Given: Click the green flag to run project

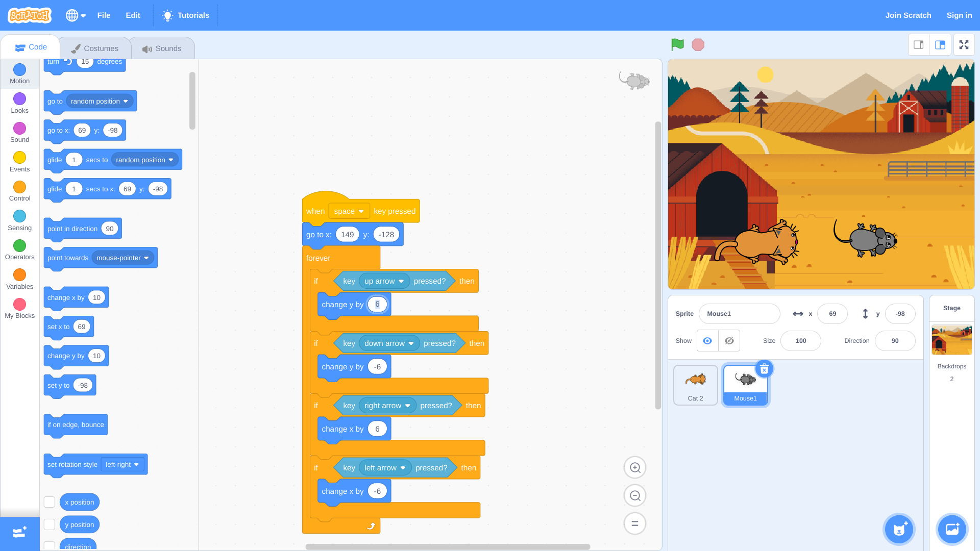Looking at the screenshot, I should [677, 44].
